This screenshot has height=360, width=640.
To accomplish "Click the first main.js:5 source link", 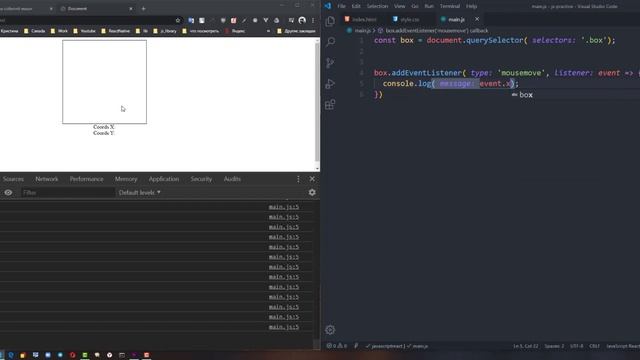I will (284, 207).
